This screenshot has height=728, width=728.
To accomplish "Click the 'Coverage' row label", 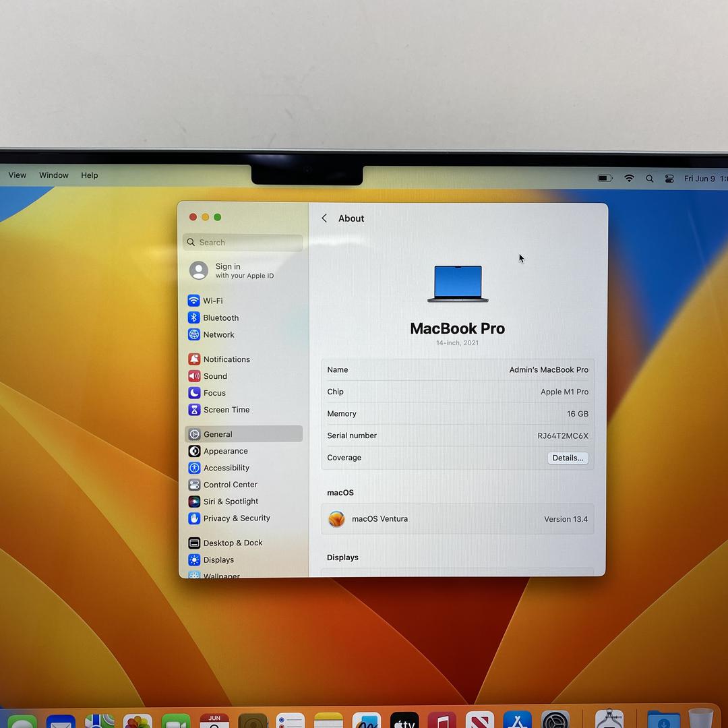I will pyautogui.click(x=344, y=457).
